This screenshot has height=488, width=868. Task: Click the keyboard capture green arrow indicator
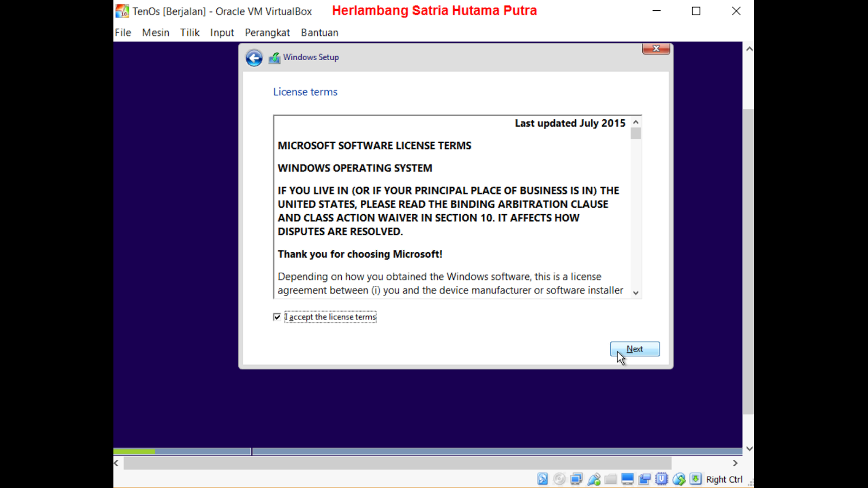point(695,479)
